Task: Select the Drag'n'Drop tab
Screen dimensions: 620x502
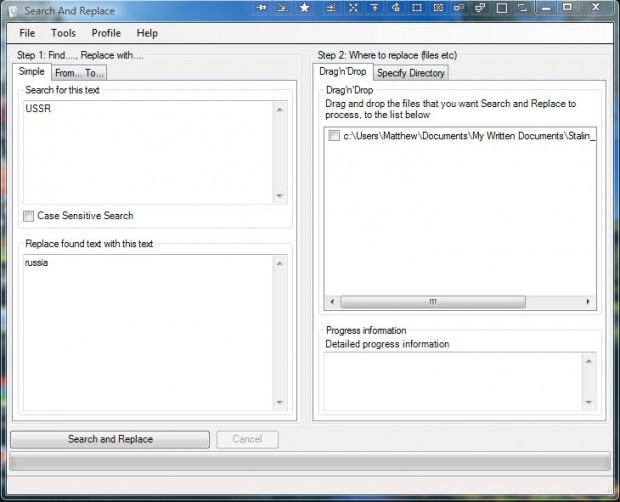Action: pyautogui.click(x=342, y=72)
